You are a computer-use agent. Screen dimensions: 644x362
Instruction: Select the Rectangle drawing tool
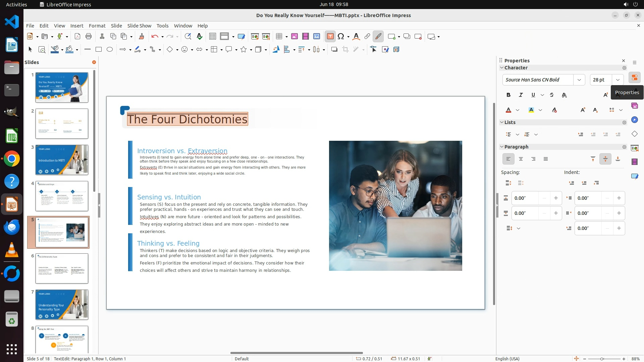pyautogui.click(x=99, y=50)
